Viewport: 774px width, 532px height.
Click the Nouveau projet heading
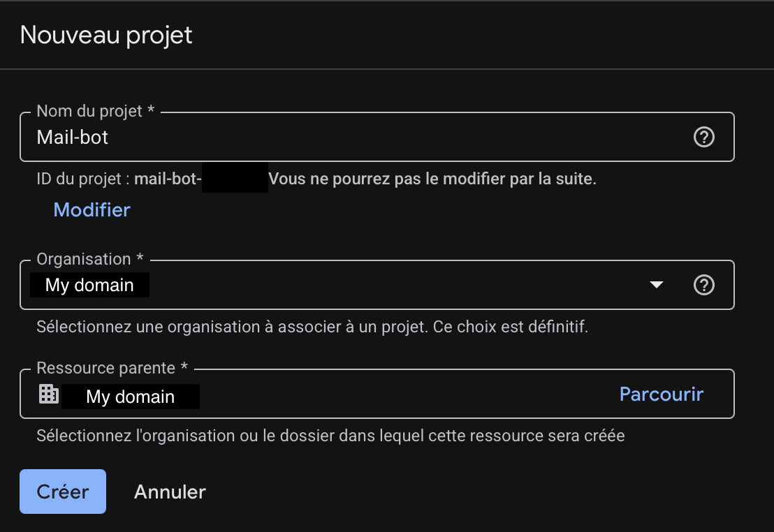[106, 35]
